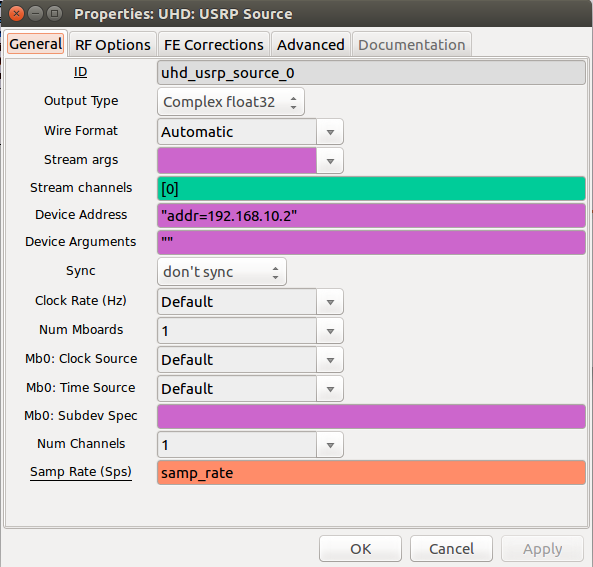Click the Stream args purple field
Image resolution: width=593 pixels, height=567 pixels.
click(237, 161)
